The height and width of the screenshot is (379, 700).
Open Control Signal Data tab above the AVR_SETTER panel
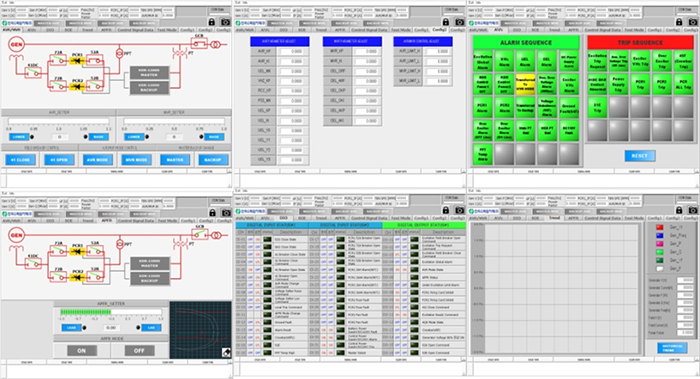pyautogui.click(x=136, y=30)
